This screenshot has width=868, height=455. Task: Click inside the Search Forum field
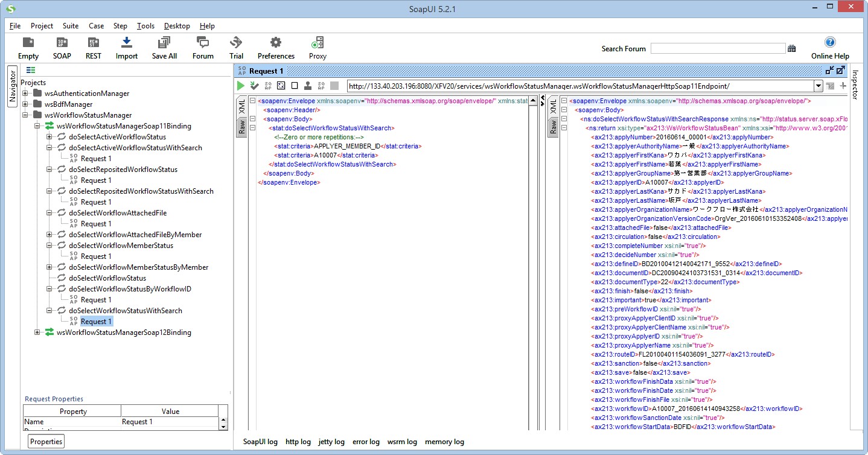tap(718, 48)
